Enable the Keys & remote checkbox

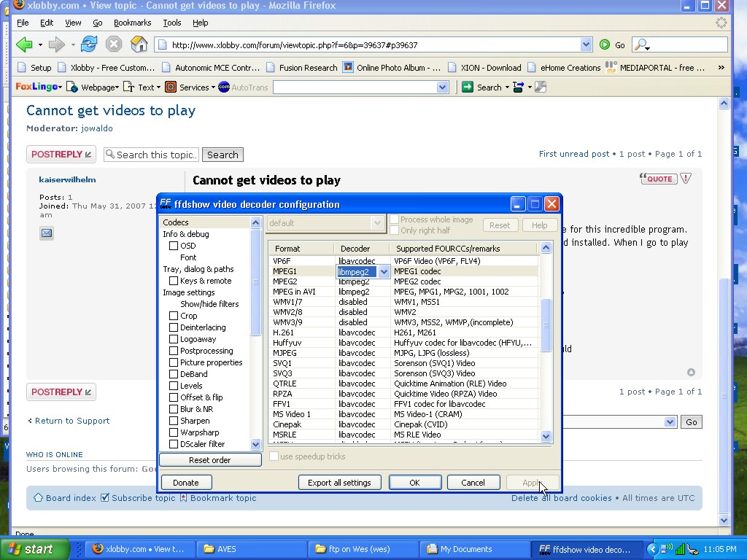pyautogui.click(x=174, y=281)
